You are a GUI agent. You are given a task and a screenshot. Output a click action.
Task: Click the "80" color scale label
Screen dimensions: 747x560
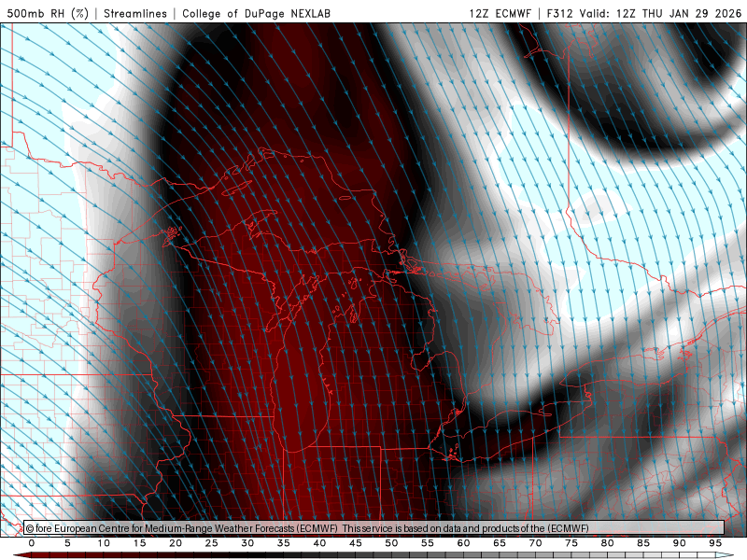(608, 543)
